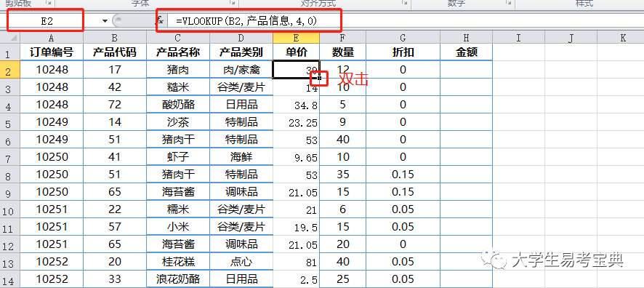The width and height of the screenshot is (644, 288).
Task: Select row 5 header
Action: [x=9, y=122]
